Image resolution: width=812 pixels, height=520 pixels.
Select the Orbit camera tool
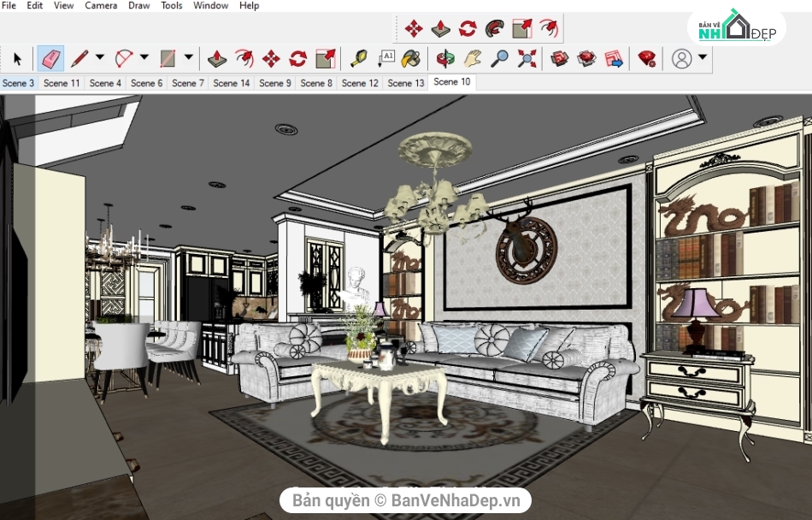pyautogui.click(x=444, y=58)
